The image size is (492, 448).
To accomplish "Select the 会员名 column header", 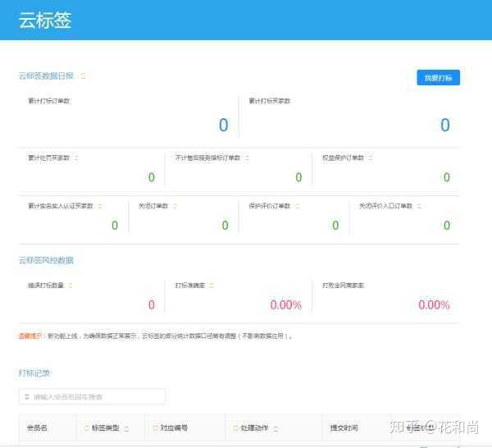I will pyautogui.click(x=37, y=428).
